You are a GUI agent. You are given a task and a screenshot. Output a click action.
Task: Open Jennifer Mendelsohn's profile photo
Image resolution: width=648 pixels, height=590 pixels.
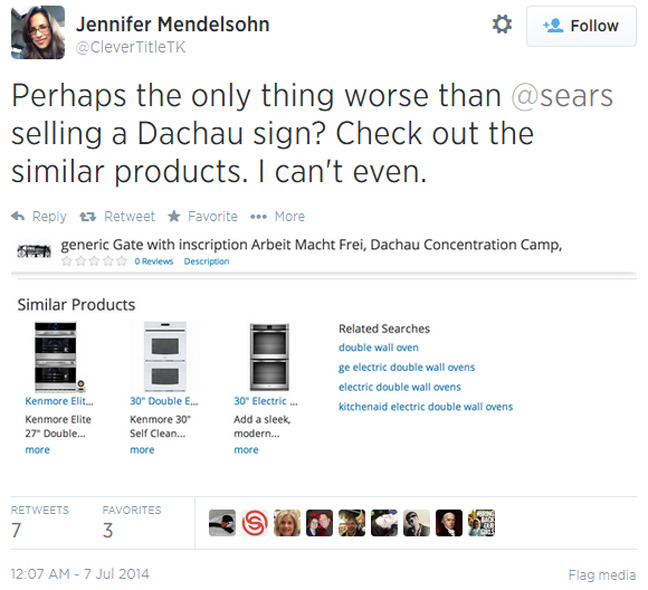click(x=37, y=32)
